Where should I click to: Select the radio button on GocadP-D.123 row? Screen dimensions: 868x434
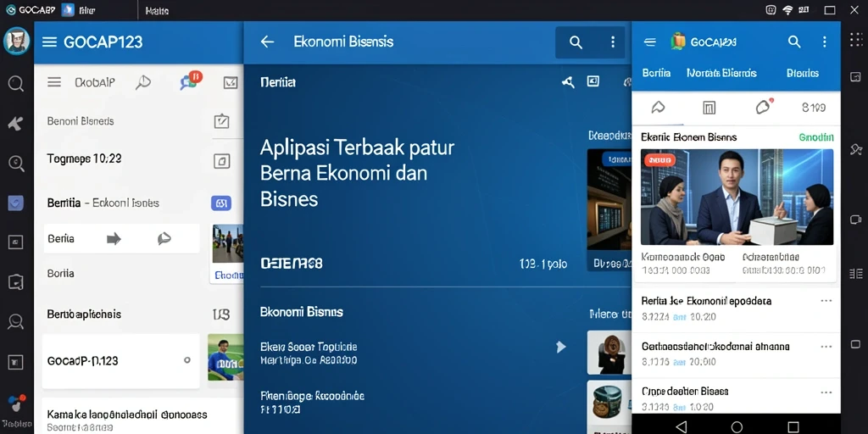(187, 359)
